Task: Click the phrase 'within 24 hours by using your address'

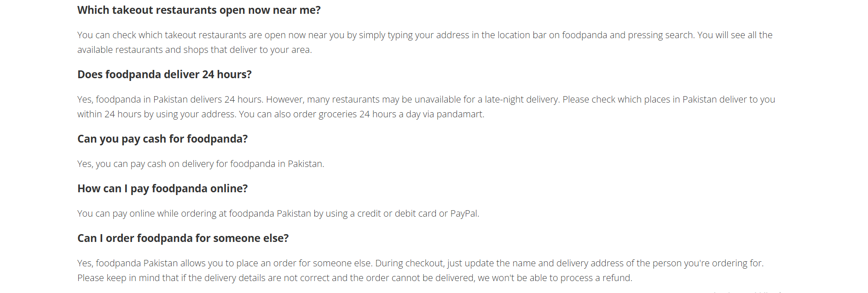Action: (x=156, y=114)
